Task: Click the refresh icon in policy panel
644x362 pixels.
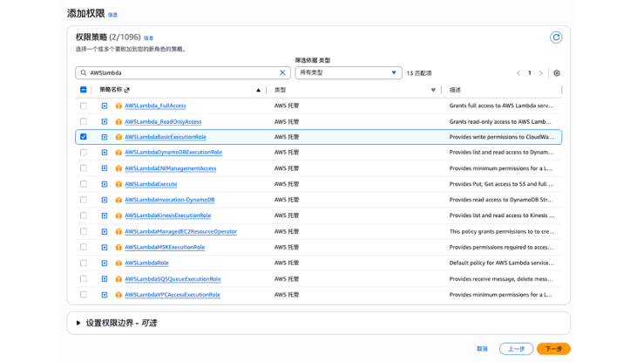Action: 556,38
